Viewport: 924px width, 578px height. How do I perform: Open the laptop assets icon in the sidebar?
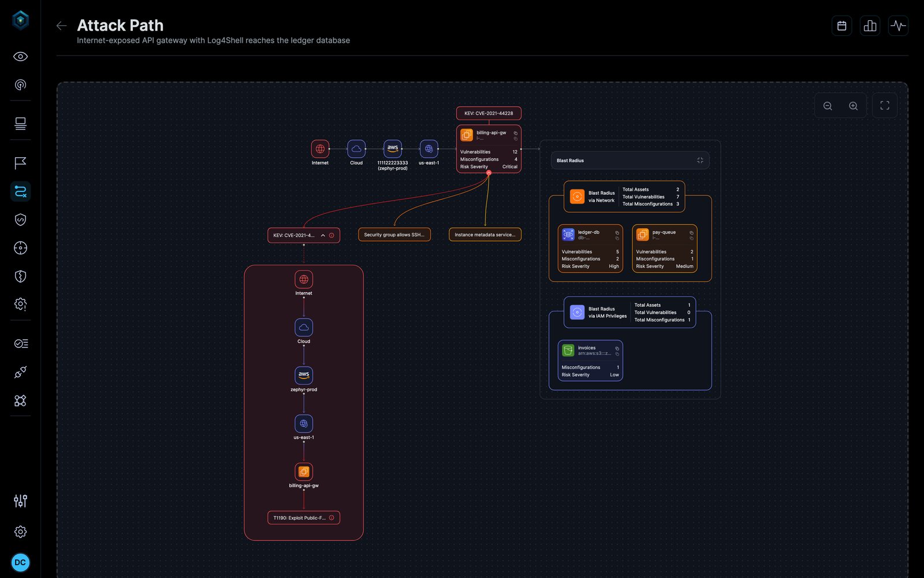coord(20,124)
